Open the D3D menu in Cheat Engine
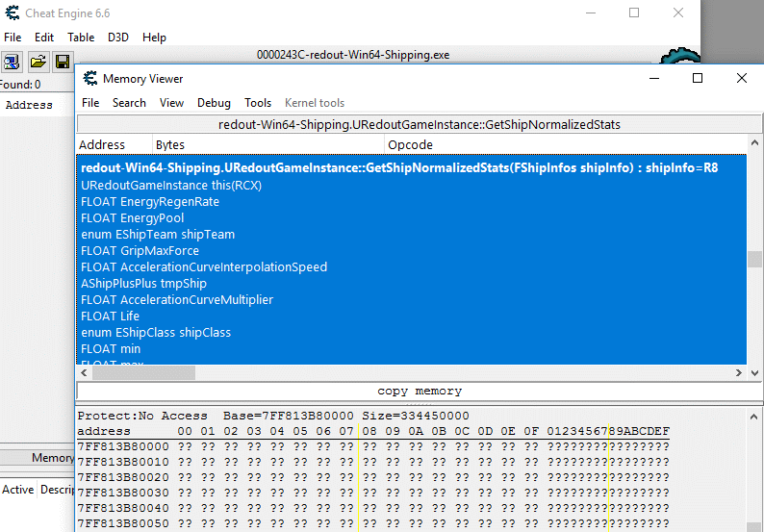Image resolution: width=764 pixels, height=532 pixels. [118, 38]
